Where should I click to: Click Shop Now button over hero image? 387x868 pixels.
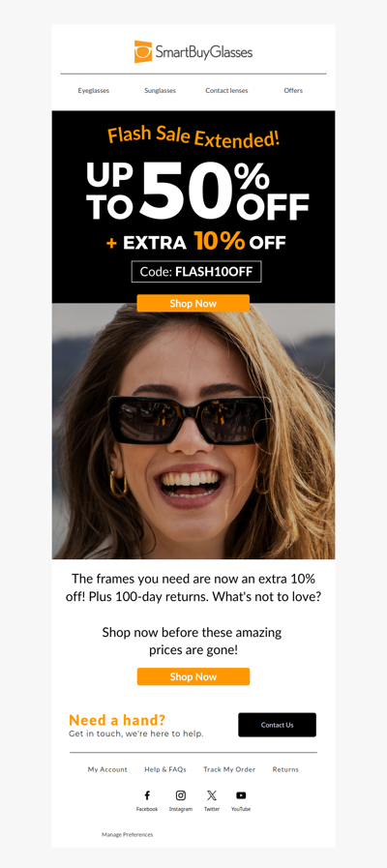pos(193,303)
